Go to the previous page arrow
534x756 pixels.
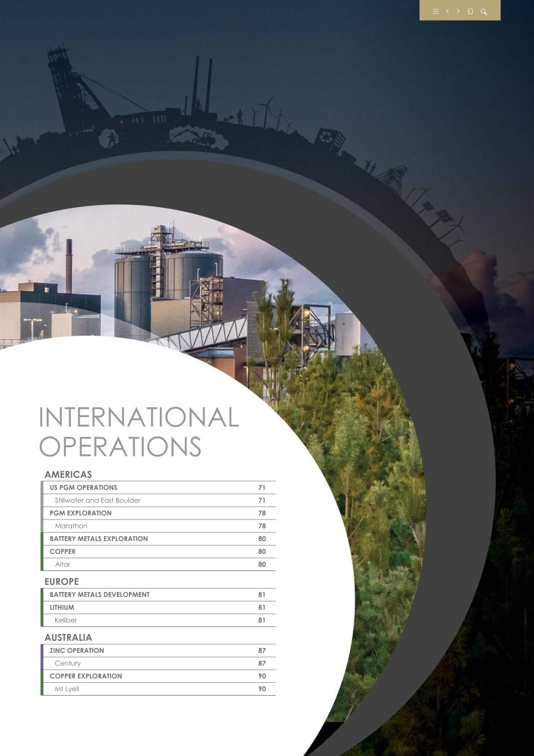click(447, 12)
